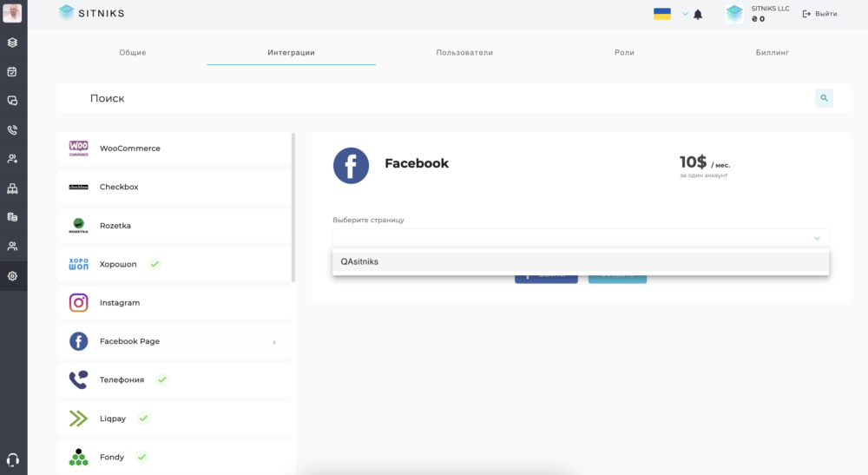Image resolution: width=868 pixels, height=475 pixels.
Task: Switch to the Роли tab
Action: pos(624,53)
